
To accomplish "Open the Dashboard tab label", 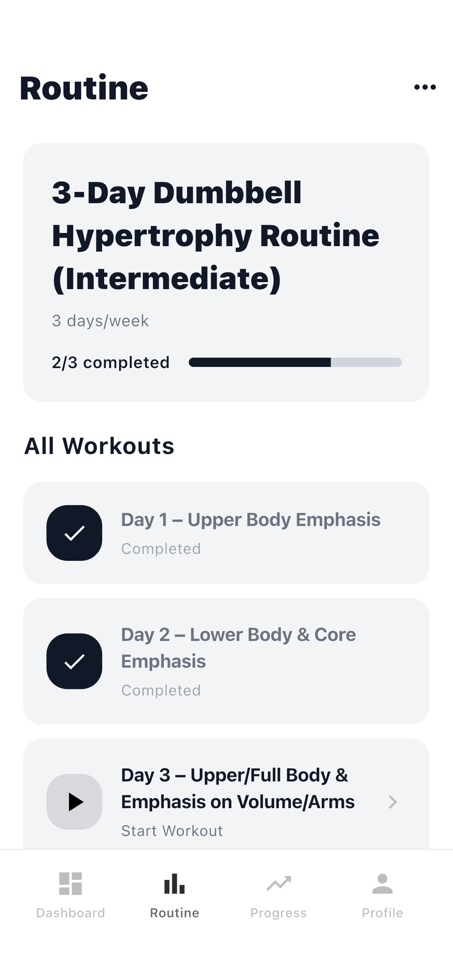I will pos(70,913).
